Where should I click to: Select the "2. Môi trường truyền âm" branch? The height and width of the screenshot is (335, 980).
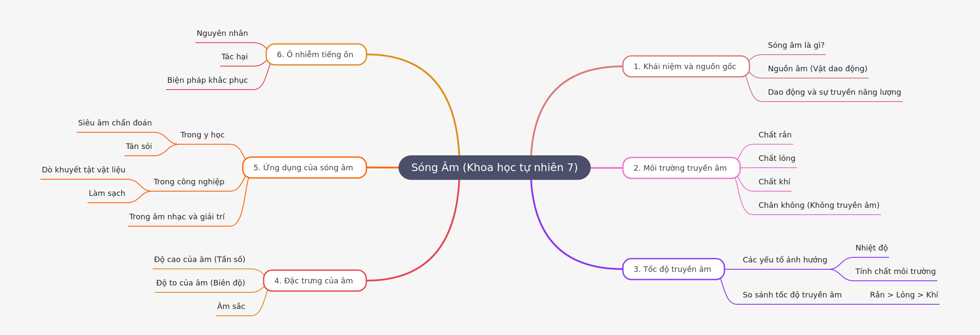point(680,168)
